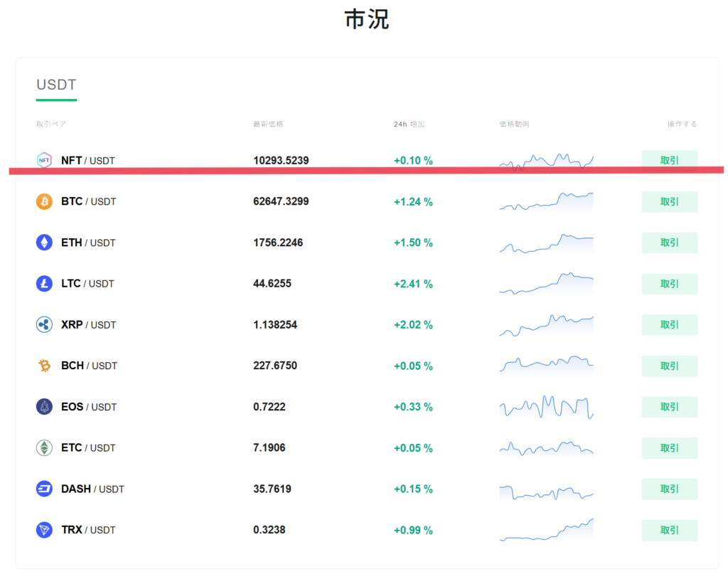The image size is (728, 579).
Task: Click the +0.33 % change value
Action: 413,407
